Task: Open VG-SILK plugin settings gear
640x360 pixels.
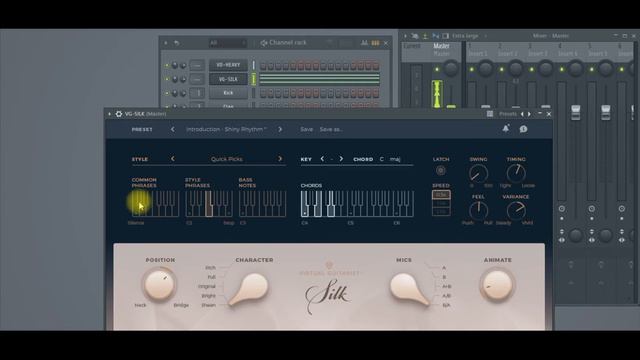Action: 119,114
